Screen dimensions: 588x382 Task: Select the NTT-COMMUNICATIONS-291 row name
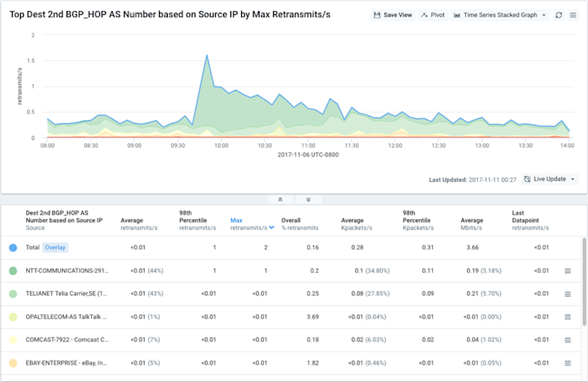(67, 271)
